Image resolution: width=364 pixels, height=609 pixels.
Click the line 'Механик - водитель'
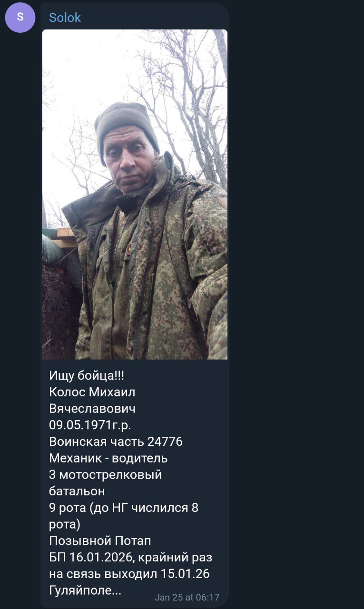pos(108,458)
